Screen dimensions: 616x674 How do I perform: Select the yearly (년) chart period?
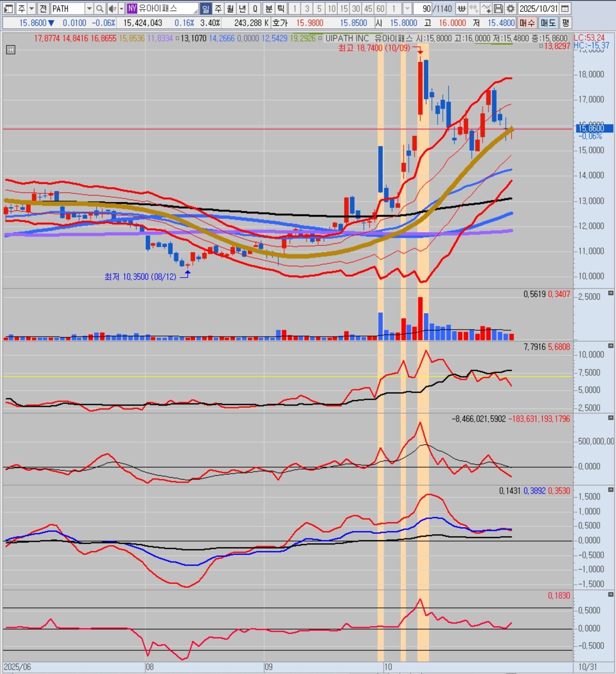(x=242, y=9)
